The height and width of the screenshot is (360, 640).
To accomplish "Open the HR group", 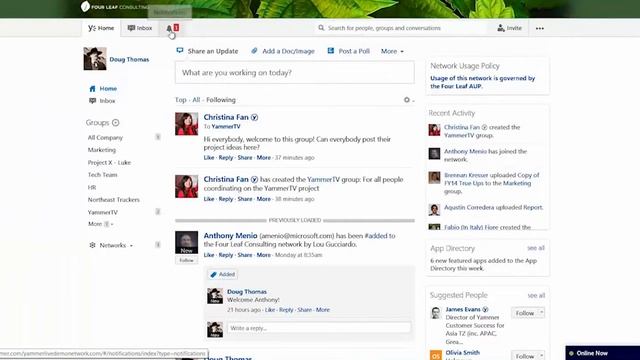I will pos(92,187).
